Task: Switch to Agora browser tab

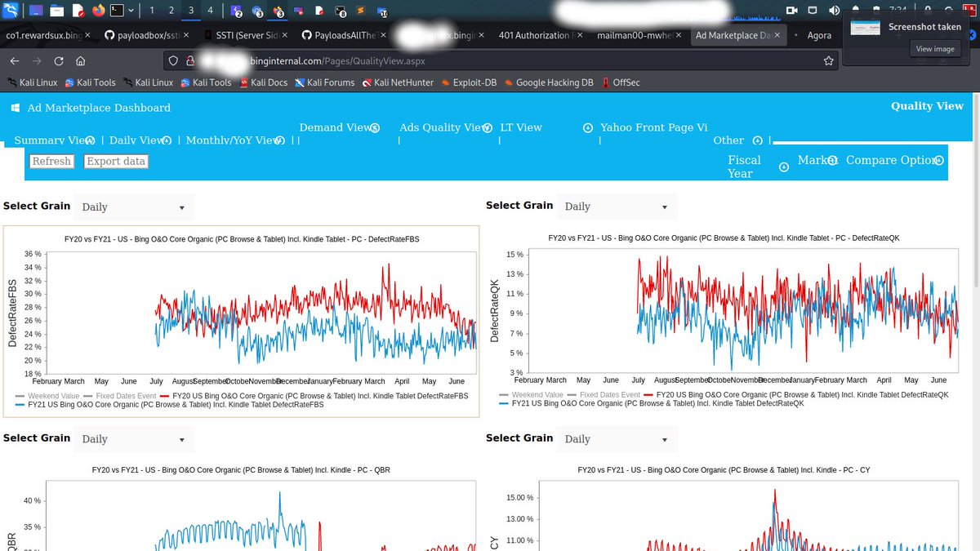Action: tap(820, 35)
